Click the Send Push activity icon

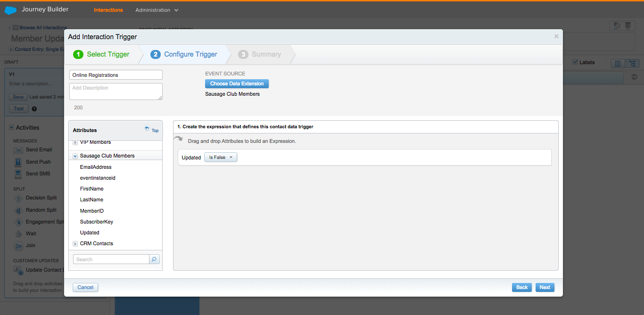(18, 162)
